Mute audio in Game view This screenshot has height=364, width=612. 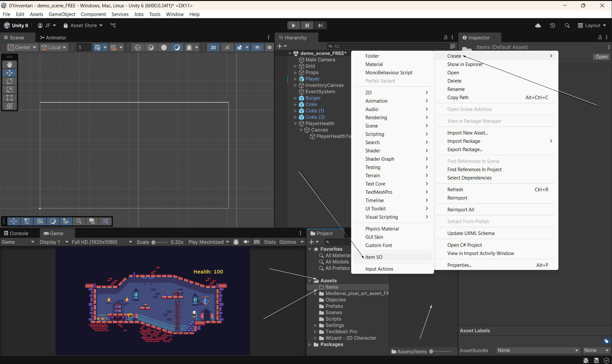click(x=246, y=242)
